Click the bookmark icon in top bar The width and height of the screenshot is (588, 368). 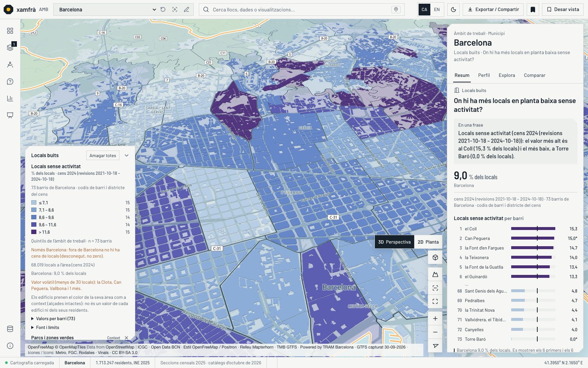point(533,10)
